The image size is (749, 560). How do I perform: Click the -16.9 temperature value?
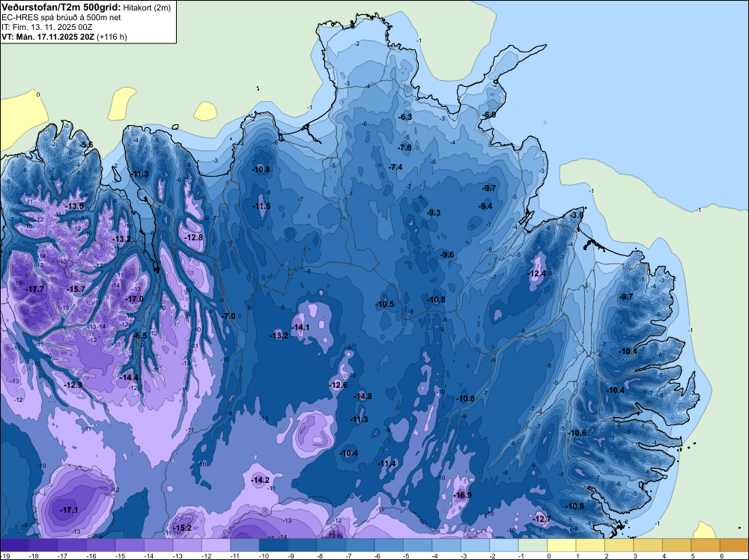[x=462, y=495]
